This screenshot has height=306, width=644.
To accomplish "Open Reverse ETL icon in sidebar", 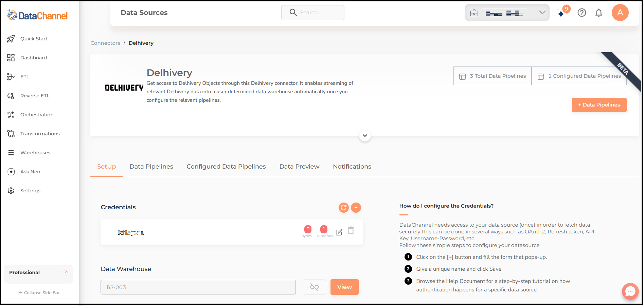I will [11, 96].
